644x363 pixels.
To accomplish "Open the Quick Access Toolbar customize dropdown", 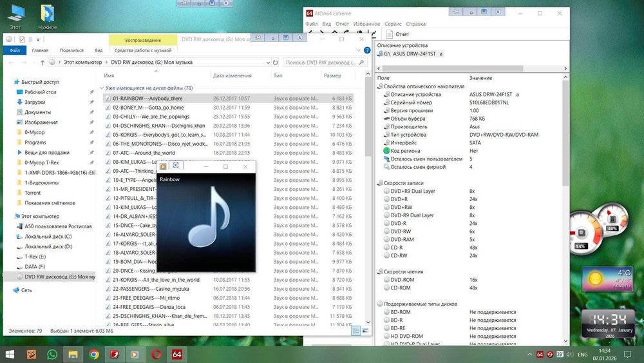I will click(x=38, y=39).
